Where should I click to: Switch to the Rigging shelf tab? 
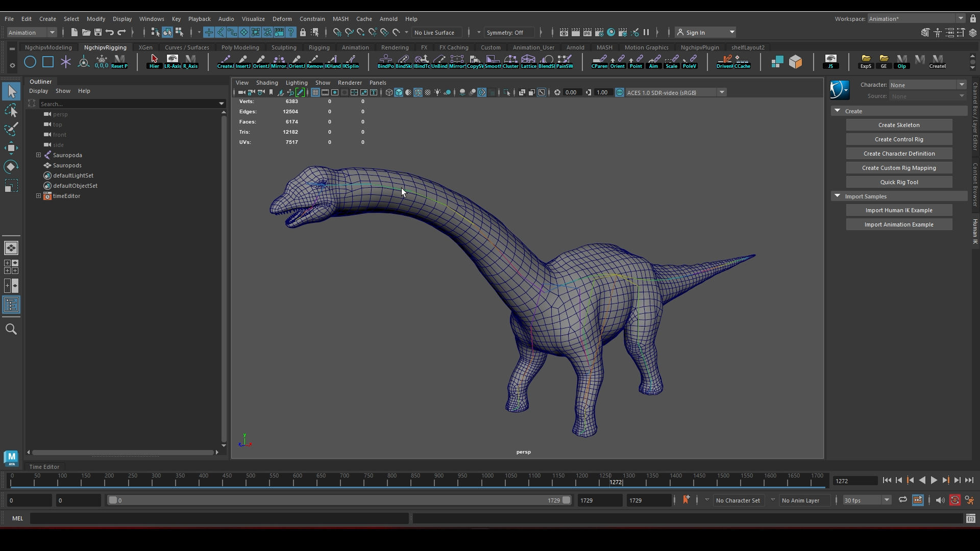tap(319, 47)
